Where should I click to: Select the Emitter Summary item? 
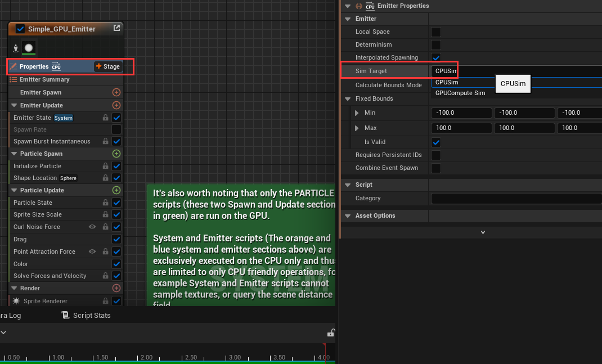(x=44, y=80)
